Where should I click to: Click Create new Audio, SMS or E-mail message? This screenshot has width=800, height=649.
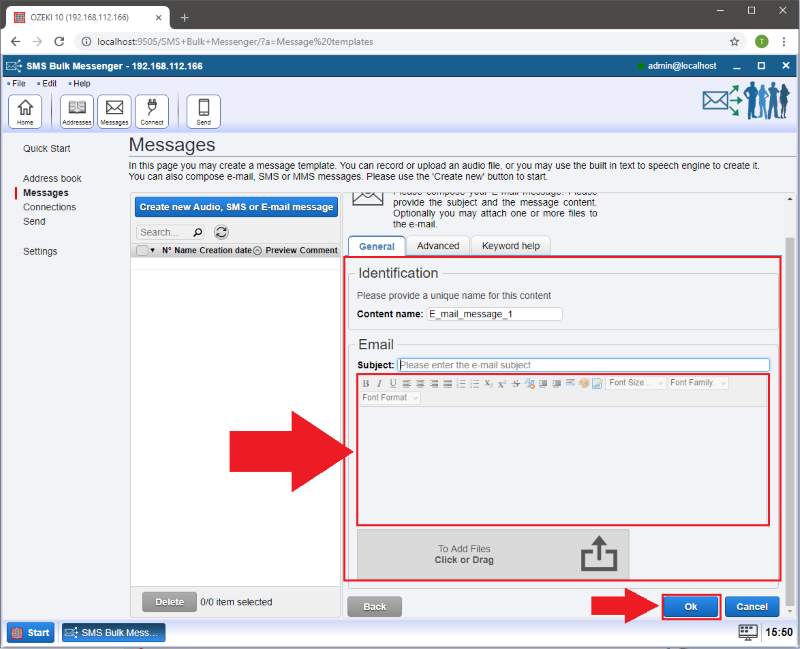(236, 207)
